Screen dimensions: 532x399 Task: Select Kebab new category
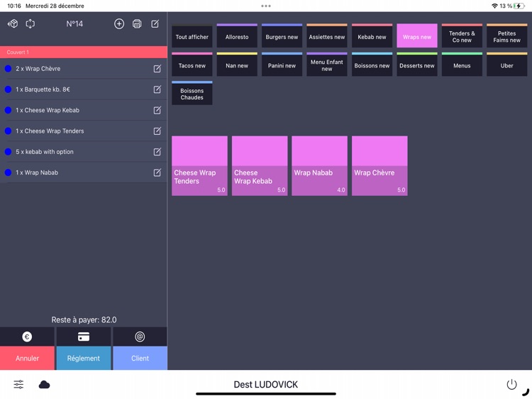point(372,35)
